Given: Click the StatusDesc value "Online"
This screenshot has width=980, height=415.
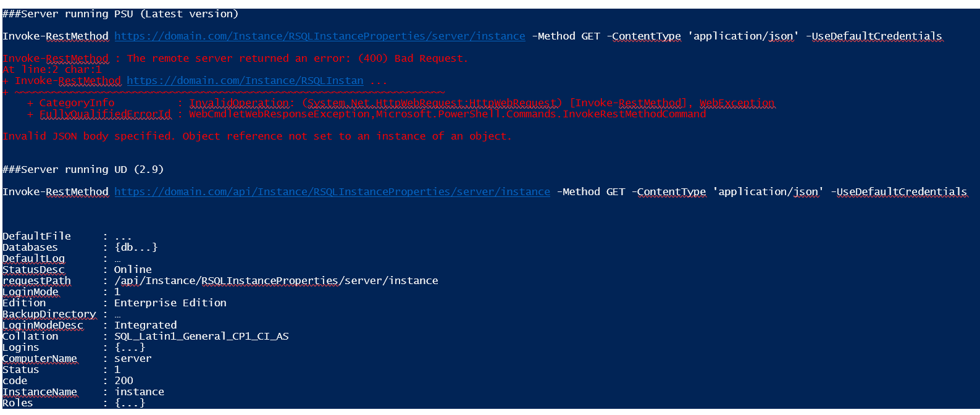Looking at the screenshot, I should point(133,269).
